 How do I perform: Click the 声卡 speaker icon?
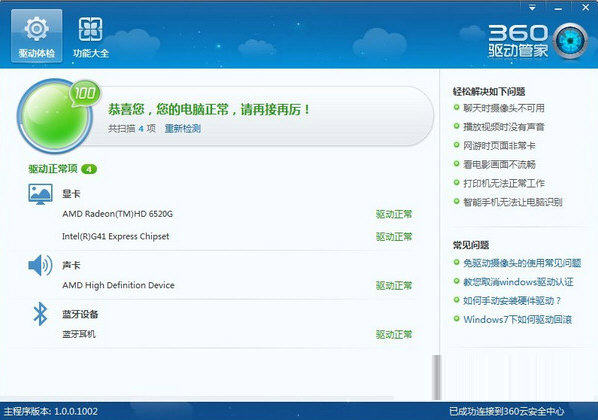(40, 266)
